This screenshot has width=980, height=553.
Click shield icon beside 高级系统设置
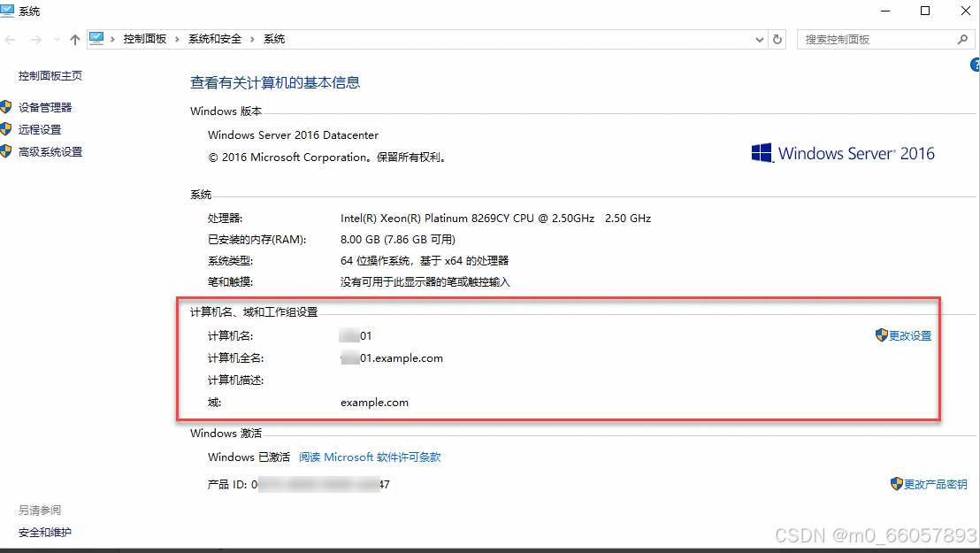point(6,151)
